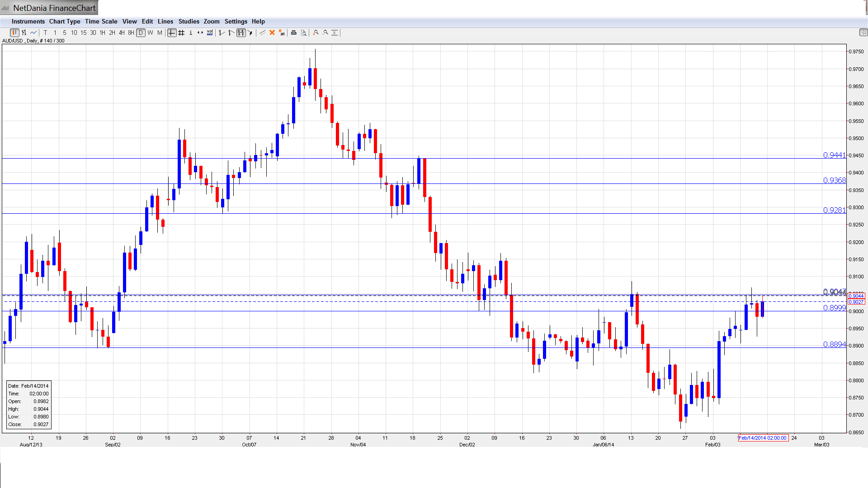Click the delete all lines icon

(282, 33)
